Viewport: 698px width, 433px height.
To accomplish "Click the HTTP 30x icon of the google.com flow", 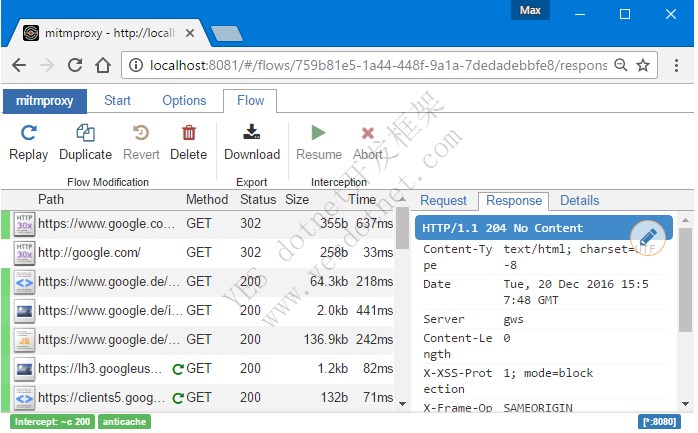I will [x=24, y=253].
